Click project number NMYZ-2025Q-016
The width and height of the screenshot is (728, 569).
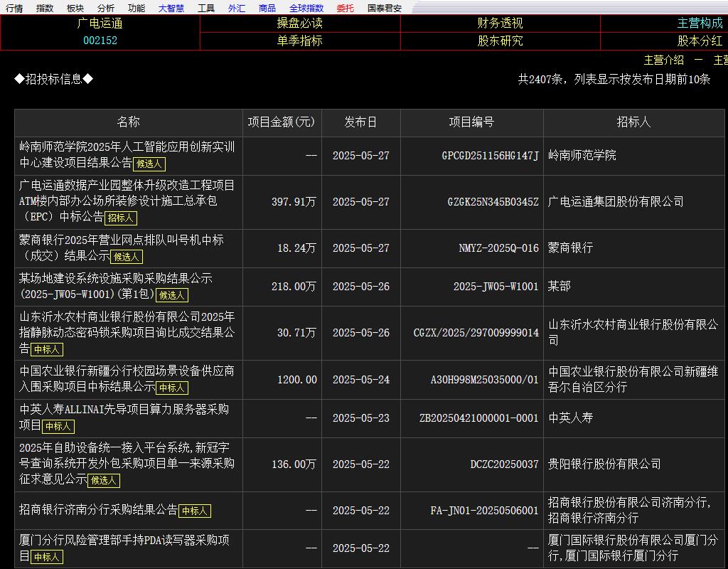click(499, 248)
